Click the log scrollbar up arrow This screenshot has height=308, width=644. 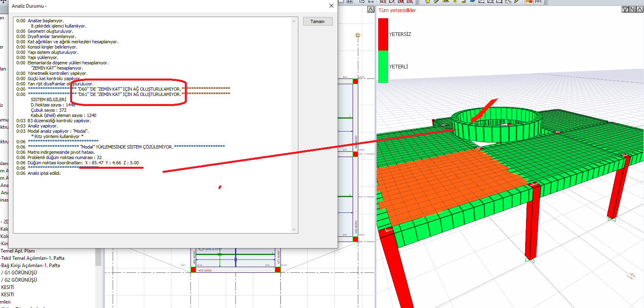tap(294, 21)
